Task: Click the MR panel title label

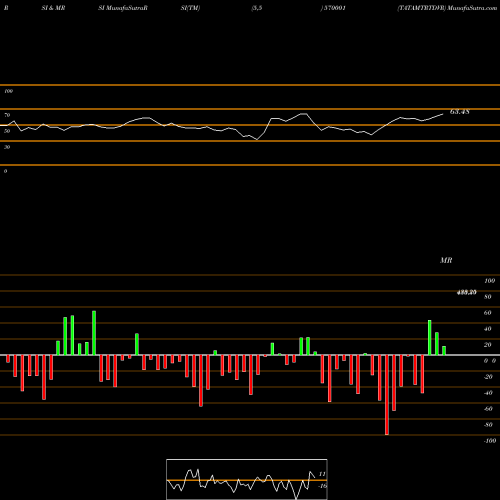Action: [x=446, y=260]
